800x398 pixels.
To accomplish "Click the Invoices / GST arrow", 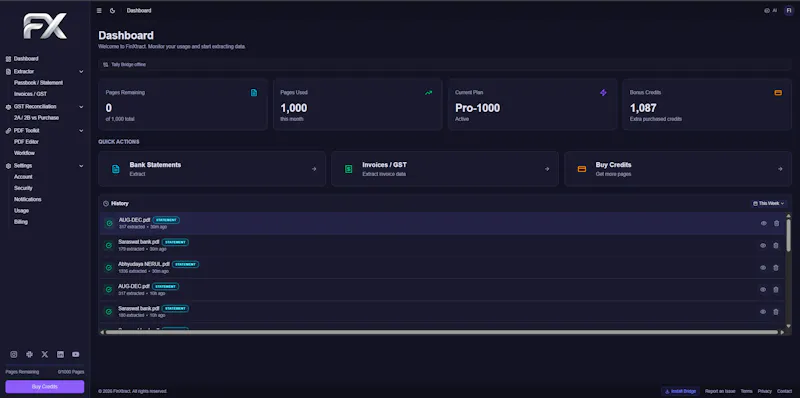I will pyautogui.click(x=547, y=169).
